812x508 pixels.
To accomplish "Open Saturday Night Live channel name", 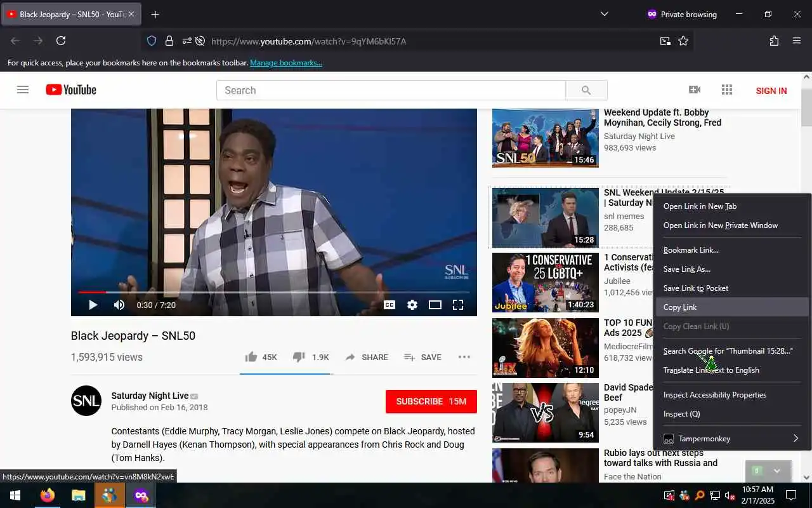I will [x=150, y=396].
